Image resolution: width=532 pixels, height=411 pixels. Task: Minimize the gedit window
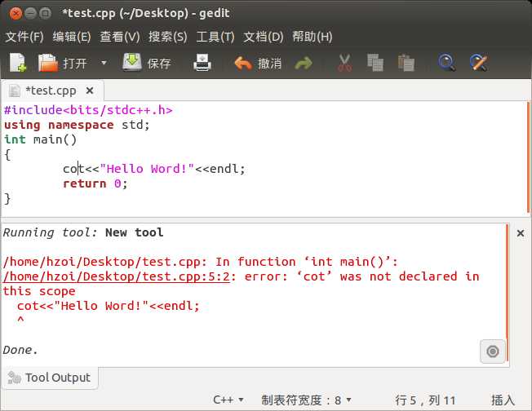(30, 14)
